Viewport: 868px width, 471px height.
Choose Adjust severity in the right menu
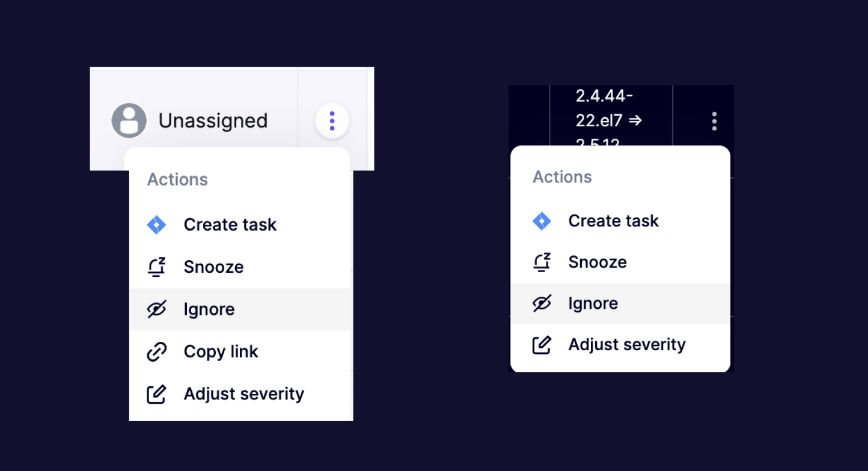point(620,345)
